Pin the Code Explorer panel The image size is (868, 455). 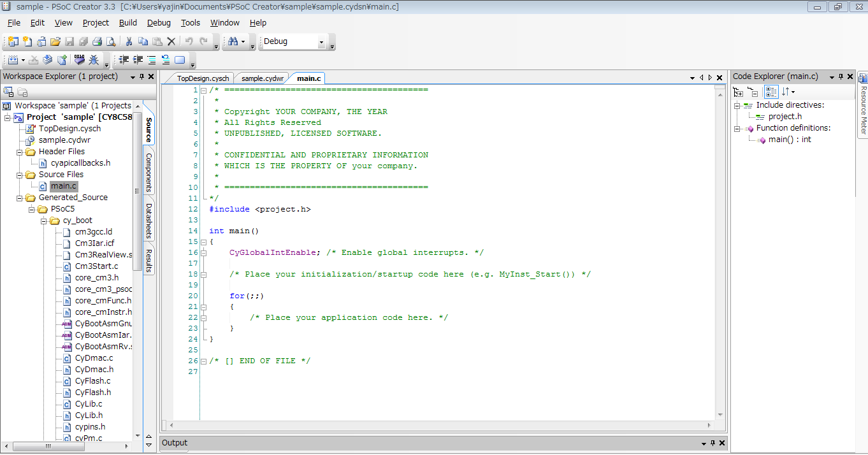click(x=841, y=76)
